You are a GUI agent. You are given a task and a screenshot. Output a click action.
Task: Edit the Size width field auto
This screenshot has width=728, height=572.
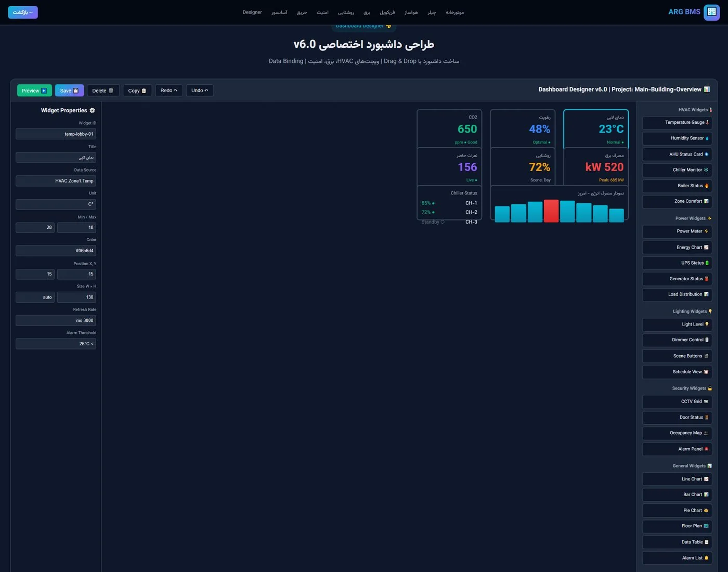pyautogui.click(x=35, y=297)
